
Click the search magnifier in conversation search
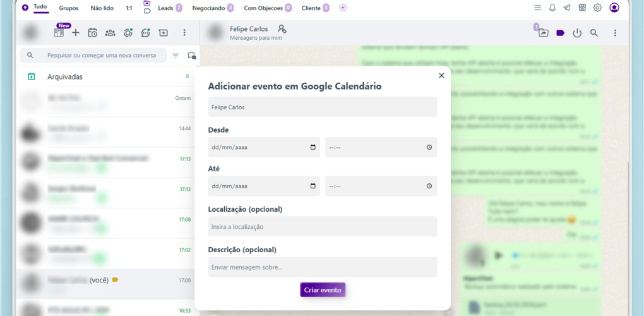click(x=30, y=55)
